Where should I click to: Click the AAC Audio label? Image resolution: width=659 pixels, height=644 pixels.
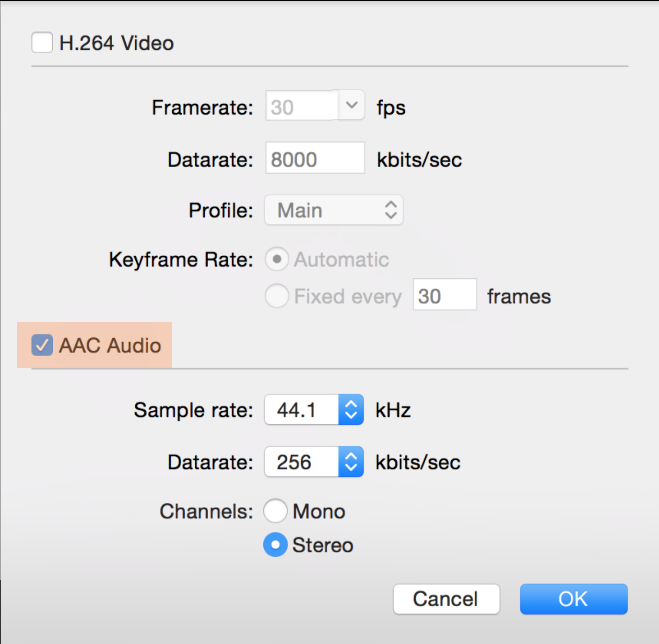110,346
